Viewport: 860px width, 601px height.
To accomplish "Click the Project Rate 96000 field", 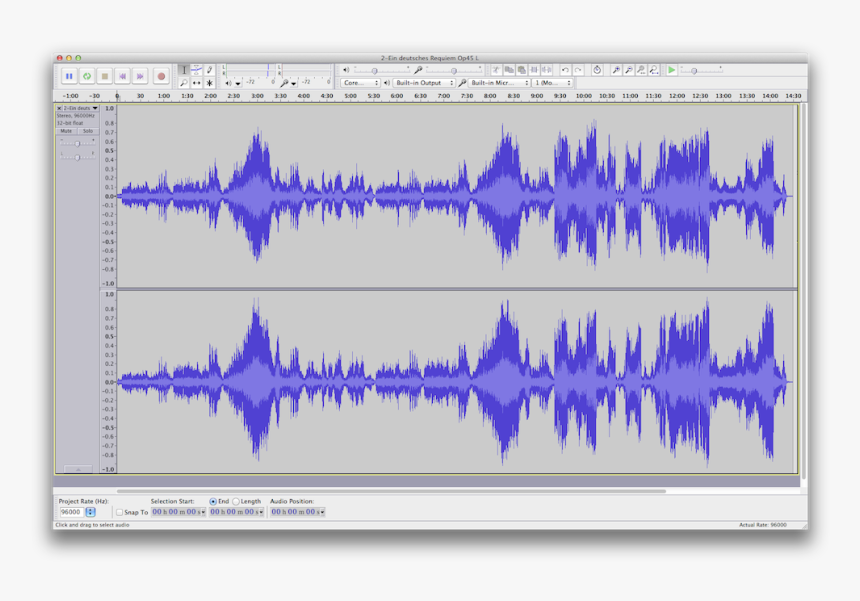I will [71, 512].
